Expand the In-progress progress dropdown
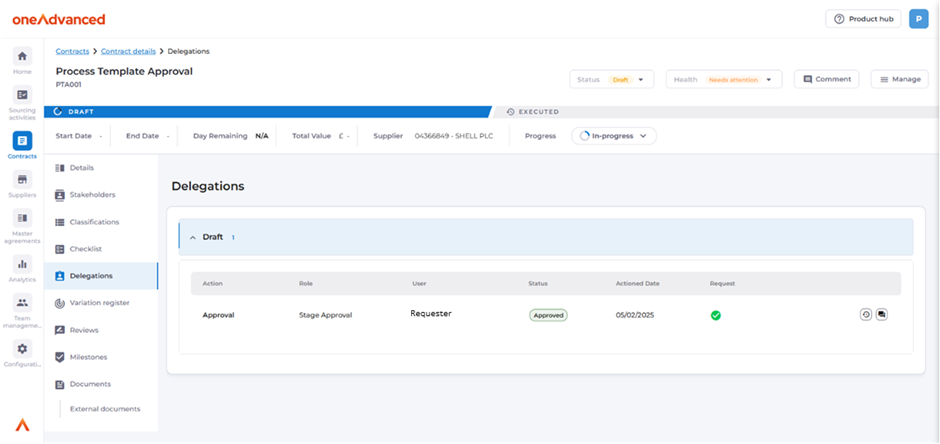Screen dimensions: 940x444 614,136
